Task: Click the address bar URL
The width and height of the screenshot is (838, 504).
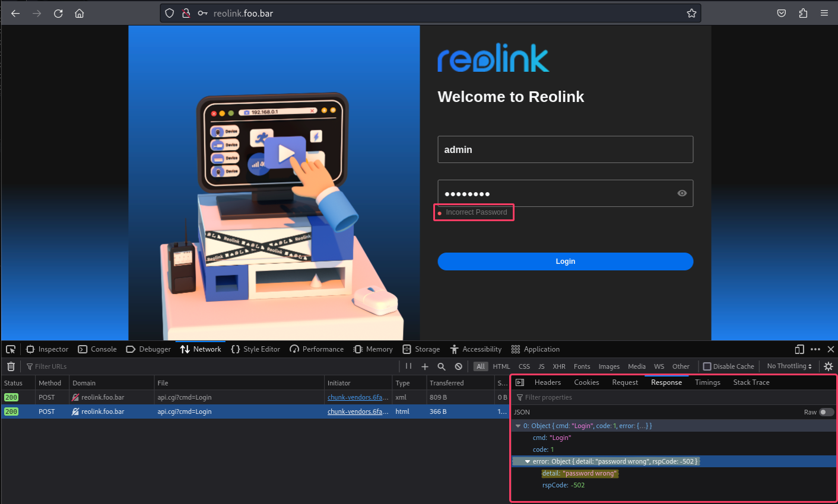Action: pos(243,13)
